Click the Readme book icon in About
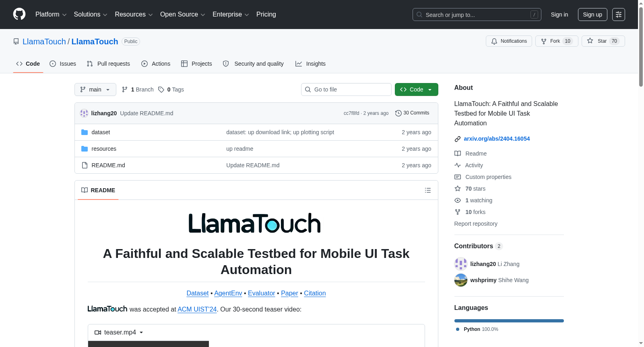The image size is (644, 347). 458,154
